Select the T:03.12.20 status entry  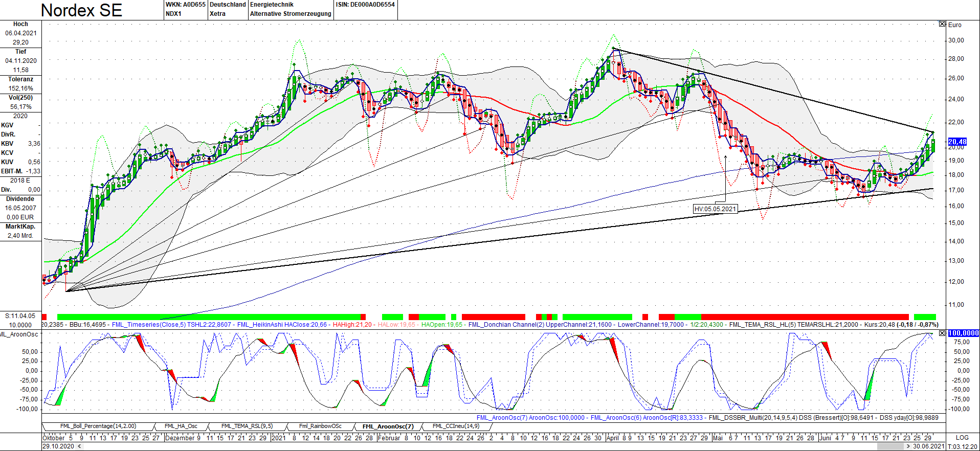tap(963, 446)
